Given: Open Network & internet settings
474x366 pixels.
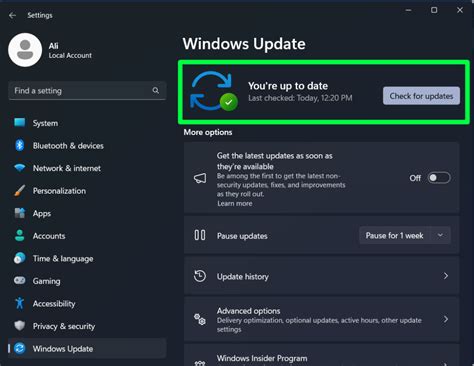Looking at the screenshot, I should click(87, 168).
